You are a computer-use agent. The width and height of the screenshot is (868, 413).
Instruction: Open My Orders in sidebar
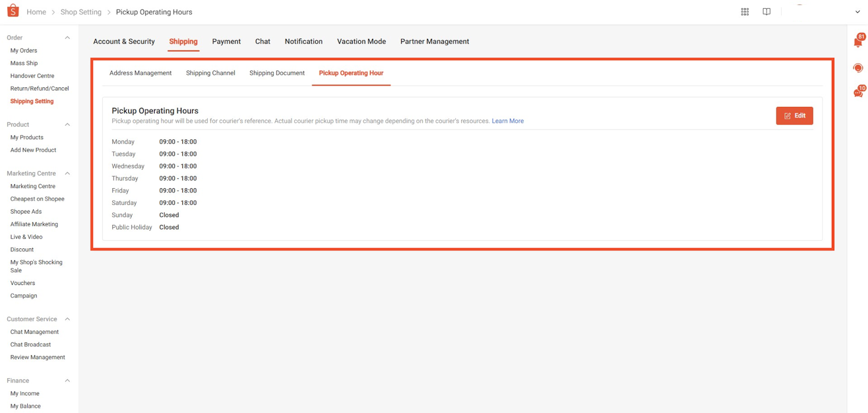(x=24, y=51)
